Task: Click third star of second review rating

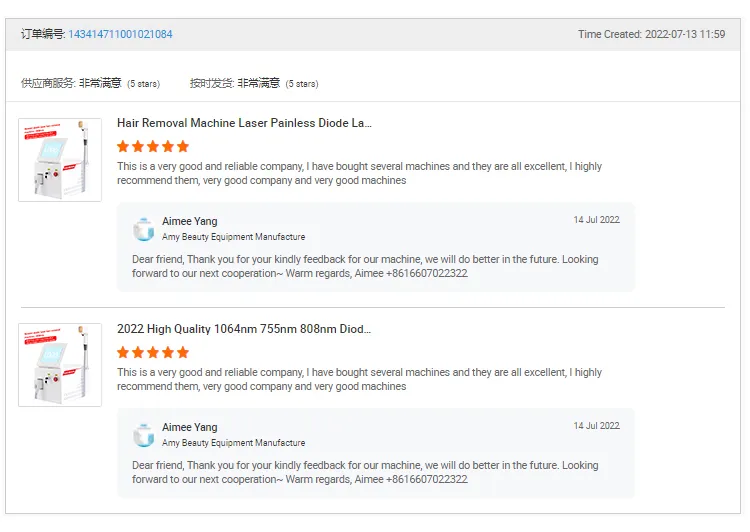Action: (153, 353)
